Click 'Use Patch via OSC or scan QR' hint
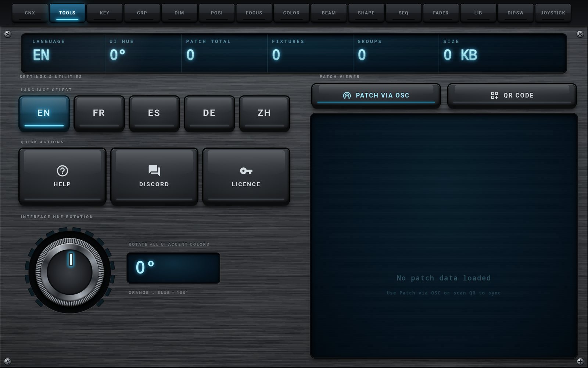The width and height of the screenshot is (588, 368). click(444, 293)
